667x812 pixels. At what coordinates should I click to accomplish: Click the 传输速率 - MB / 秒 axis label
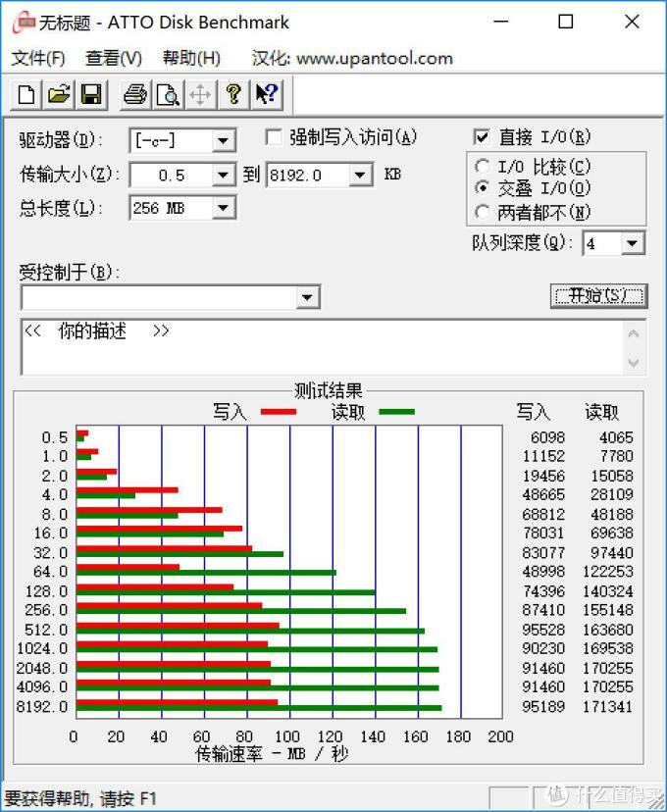[272, 753]
